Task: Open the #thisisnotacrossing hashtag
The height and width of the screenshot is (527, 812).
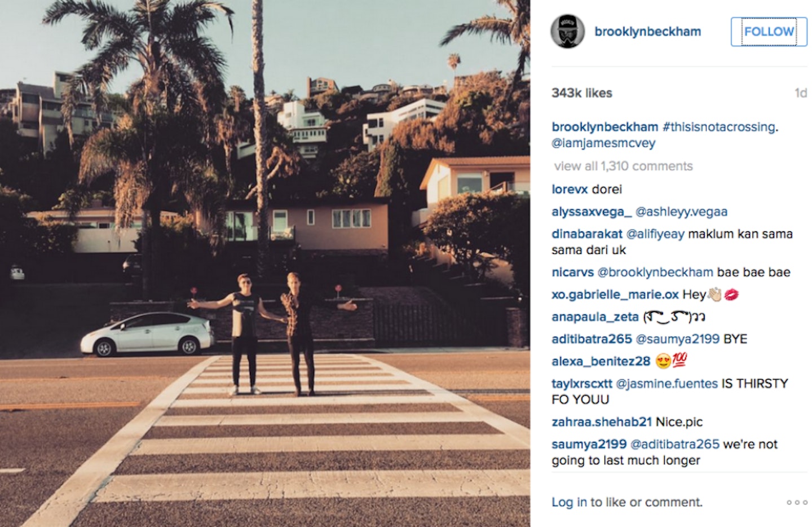Action: click(718, 127)
